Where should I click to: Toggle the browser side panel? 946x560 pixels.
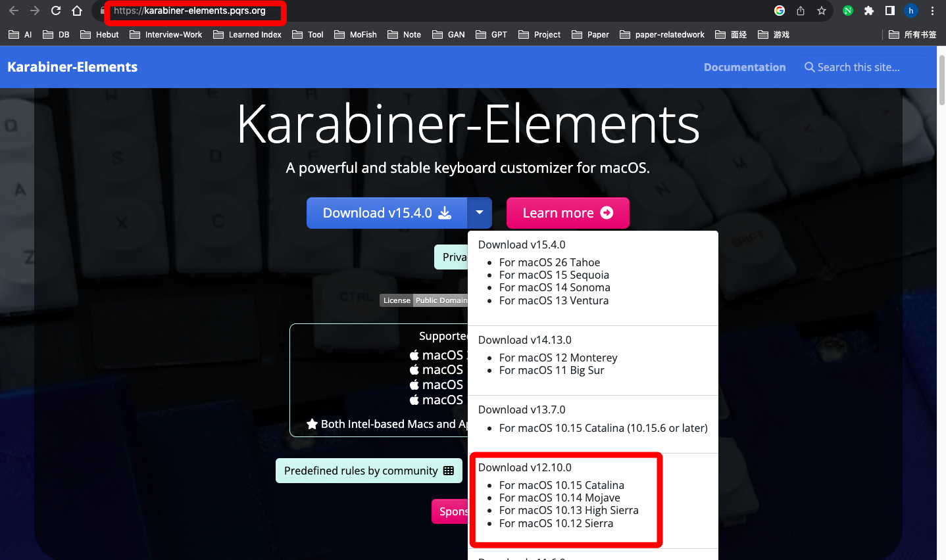(x=890, y=11)
